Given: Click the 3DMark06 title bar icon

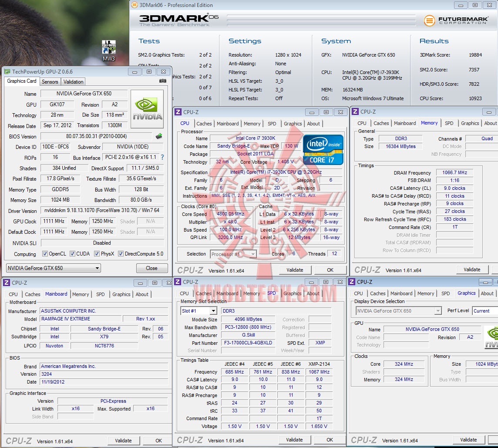Looking at the screenshot, I should [135, 5].
